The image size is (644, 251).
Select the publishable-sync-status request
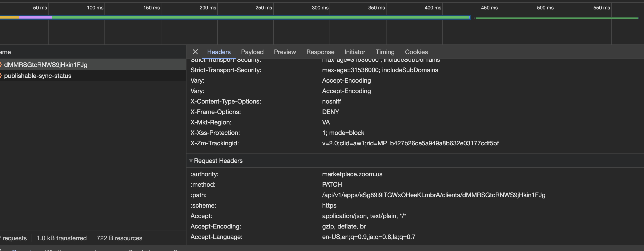(38, 76)
